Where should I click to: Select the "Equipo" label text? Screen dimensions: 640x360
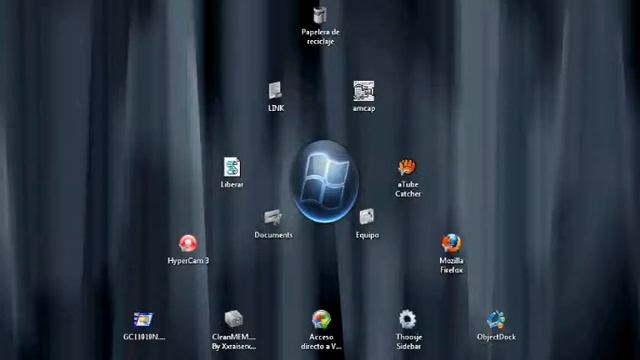tap(367, 236)
